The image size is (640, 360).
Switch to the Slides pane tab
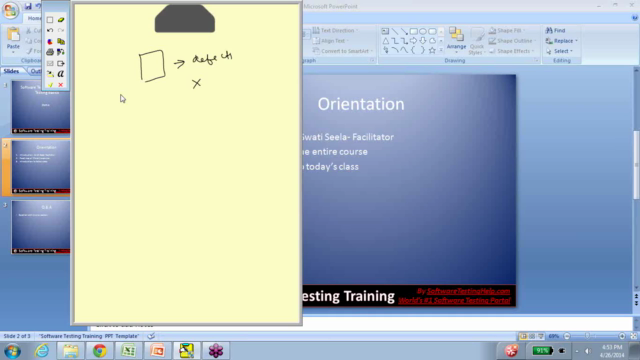11,71
